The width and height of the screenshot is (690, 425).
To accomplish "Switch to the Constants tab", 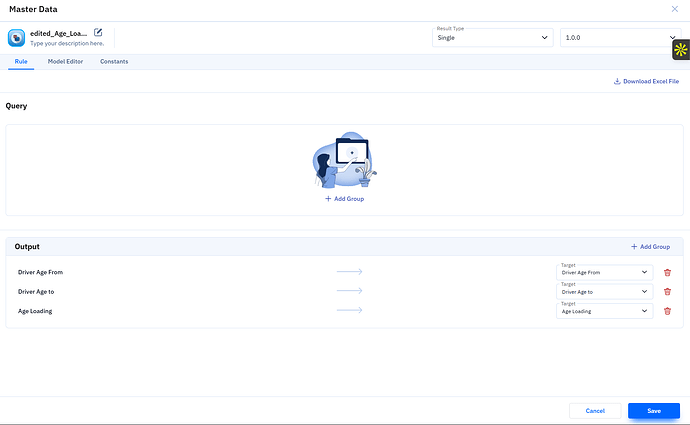I will pyautogui.click(x=114, y=62).
